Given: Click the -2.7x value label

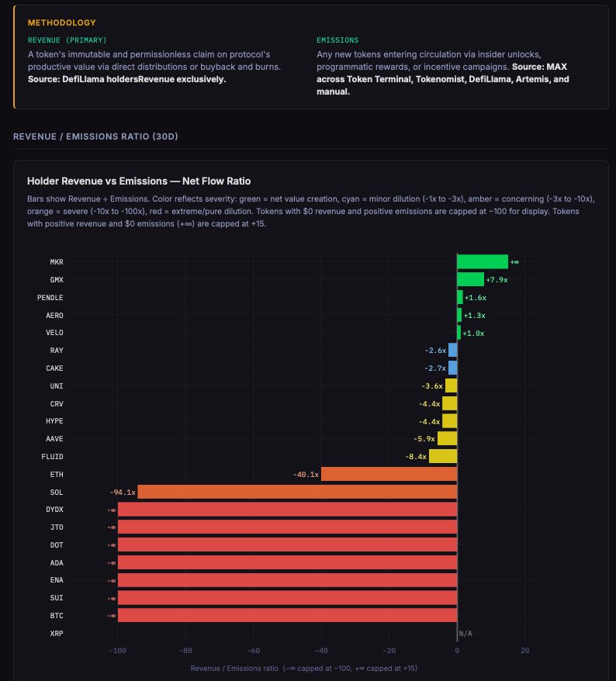Looking at the screenshot, I should click(x=435, y=368).
